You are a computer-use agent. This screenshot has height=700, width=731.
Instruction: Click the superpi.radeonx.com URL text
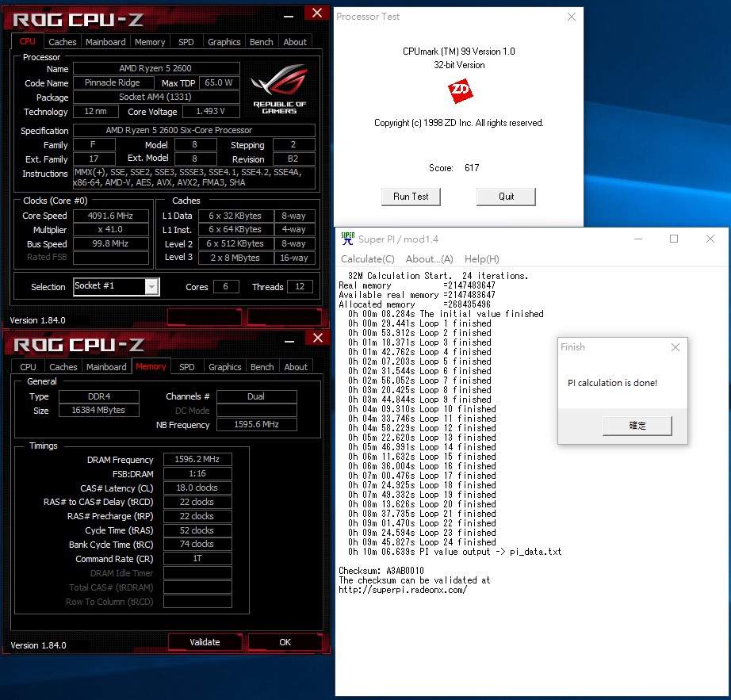pos(403,590)
